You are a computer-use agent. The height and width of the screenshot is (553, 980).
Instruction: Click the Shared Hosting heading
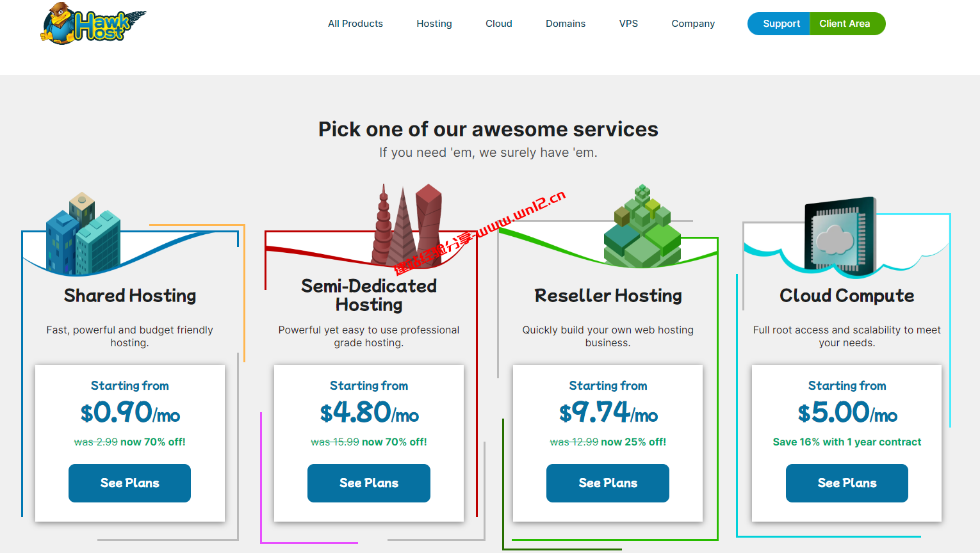pyautogui.click(x=130, y=296)
